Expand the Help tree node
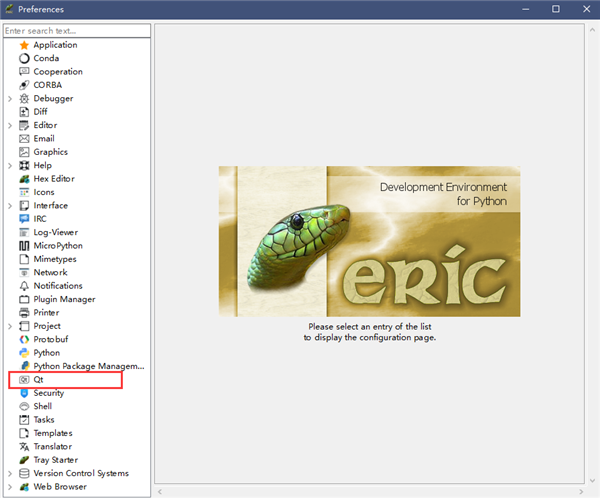This screenshot has width=600, height=498. [x=10, y=166]
